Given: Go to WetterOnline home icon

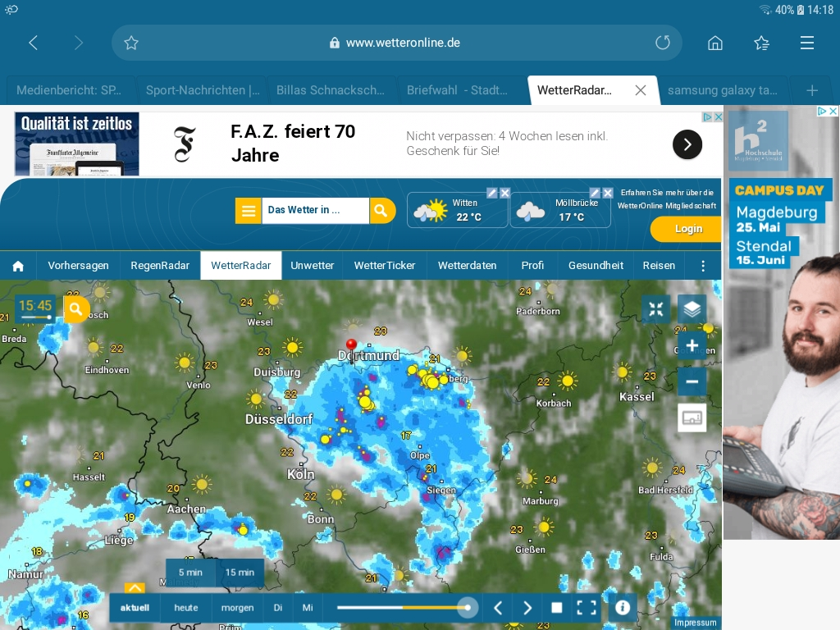Looking at the screenshot, I should (x=18, y=266).
